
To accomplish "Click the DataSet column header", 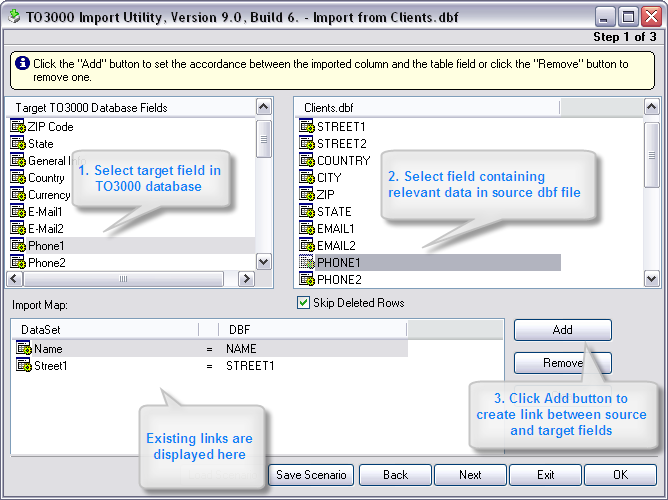I will [x=107, y=330].
